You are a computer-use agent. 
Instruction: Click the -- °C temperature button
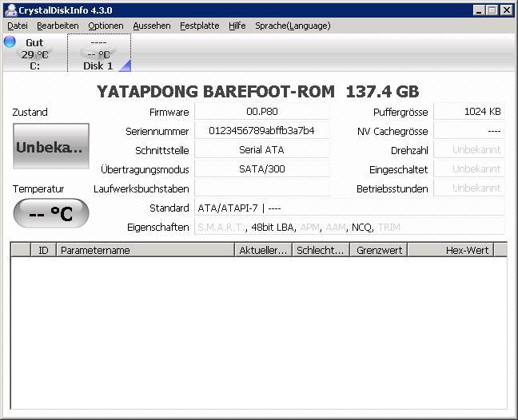[51, 213]
